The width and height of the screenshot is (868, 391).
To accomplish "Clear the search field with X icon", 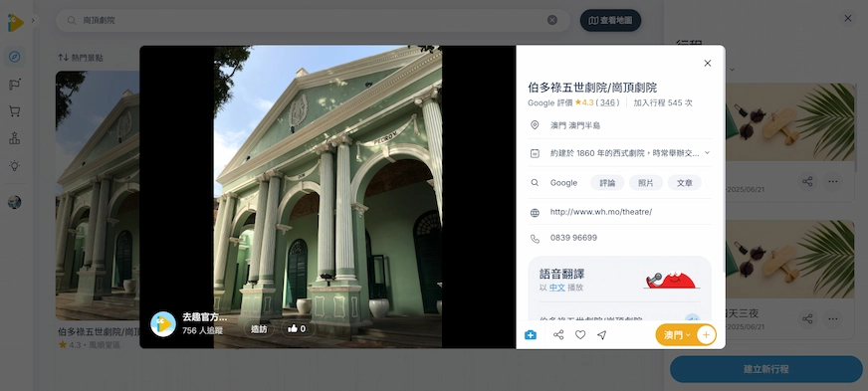I will pyautogui.click(x=551, y=21).
